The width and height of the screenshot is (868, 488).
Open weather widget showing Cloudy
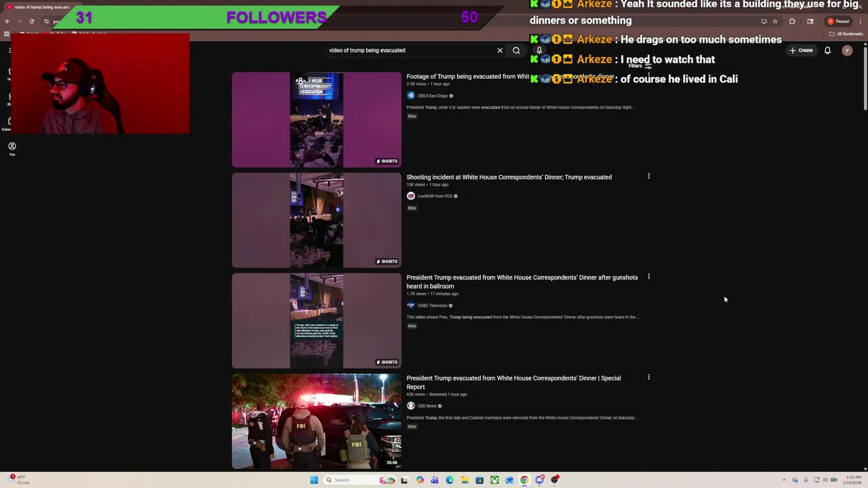point(19,480)
